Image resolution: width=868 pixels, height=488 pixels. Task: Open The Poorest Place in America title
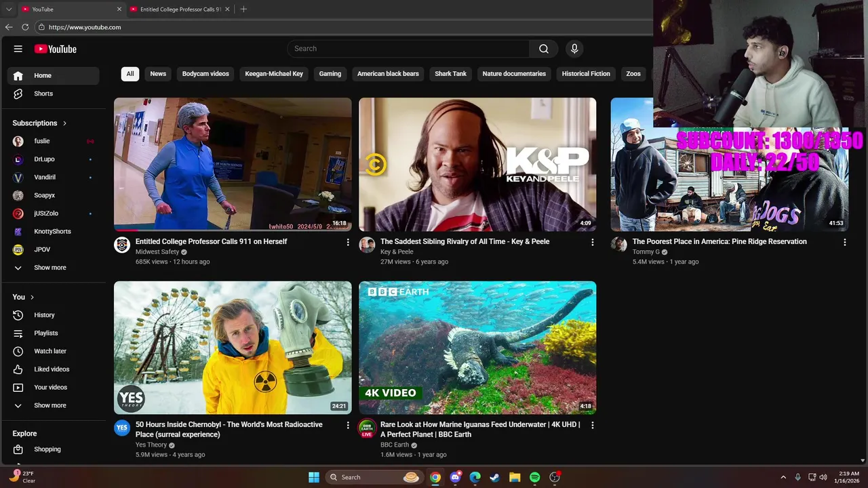719,242
